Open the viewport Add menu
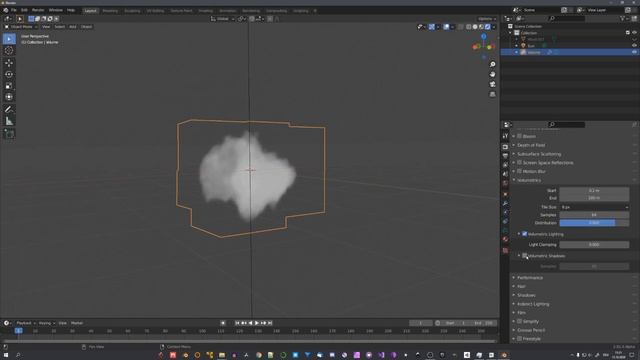This screenshot has height=360, width=640. coord(73,27)
